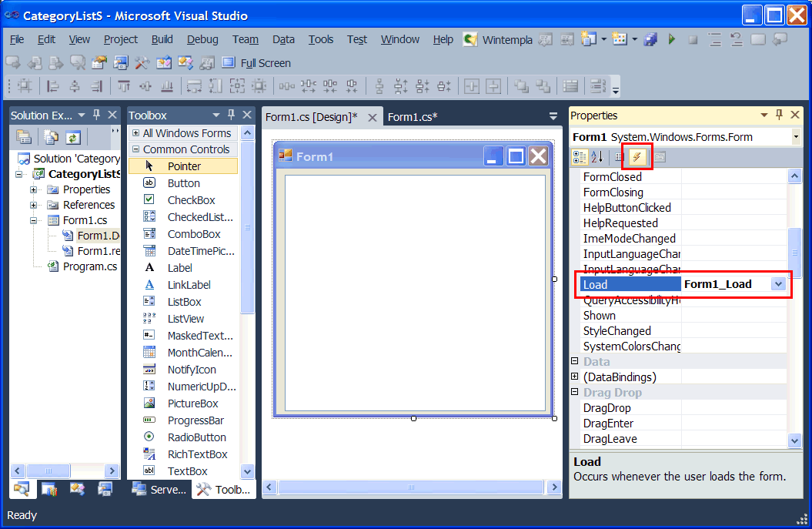Switch to Events view with lightning icon
This screenshot has width=812, height=529.
pos(637,157)
